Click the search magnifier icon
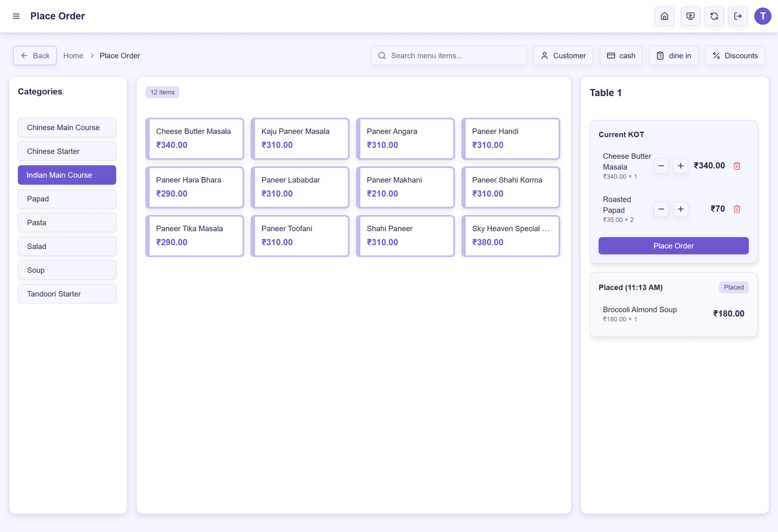 381,56
